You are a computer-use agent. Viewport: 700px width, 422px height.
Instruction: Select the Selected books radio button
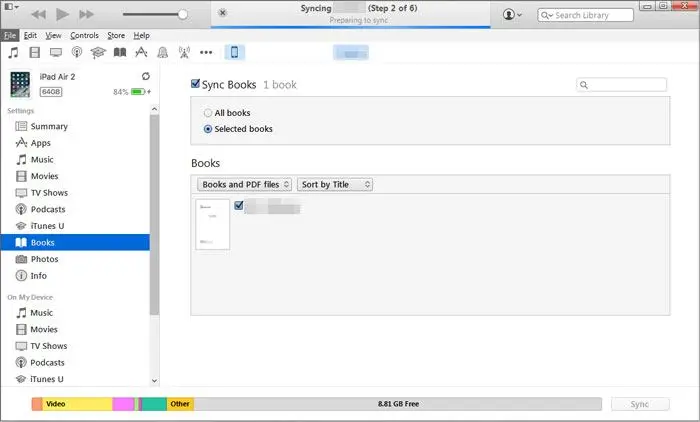[x=208, y=129]
